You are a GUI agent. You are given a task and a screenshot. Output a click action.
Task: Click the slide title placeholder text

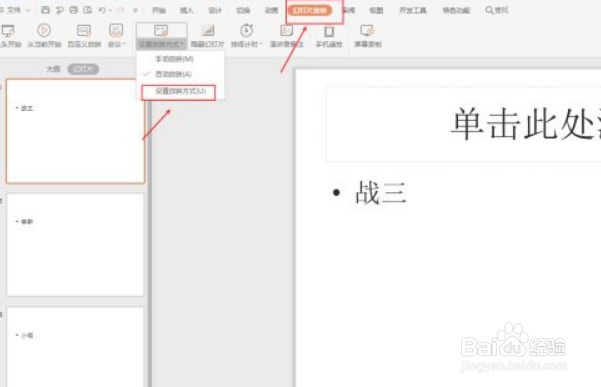click(x=525, y=123)
